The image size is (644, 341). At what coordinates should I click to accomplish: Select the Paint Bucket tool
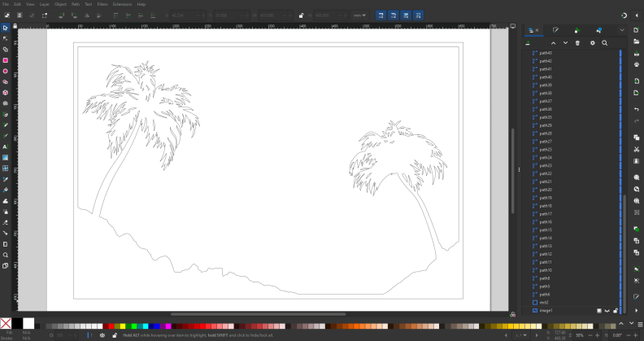point(5,190)
